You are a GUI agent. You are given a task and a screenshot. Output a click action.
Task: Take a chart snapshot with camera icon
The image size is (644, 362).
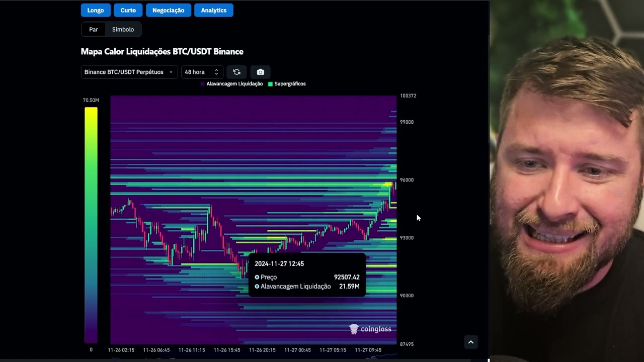pyautogui.click(x=260, y=72)
